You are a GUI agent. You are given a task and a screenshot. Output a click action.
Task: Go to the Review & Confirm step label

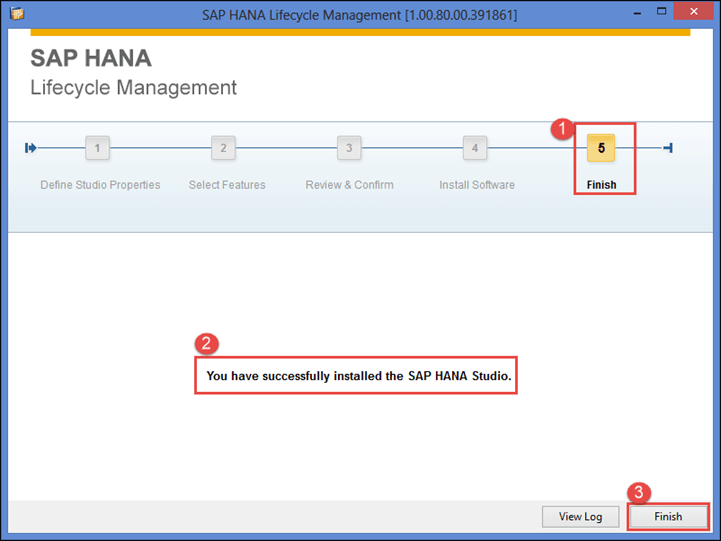349,185
